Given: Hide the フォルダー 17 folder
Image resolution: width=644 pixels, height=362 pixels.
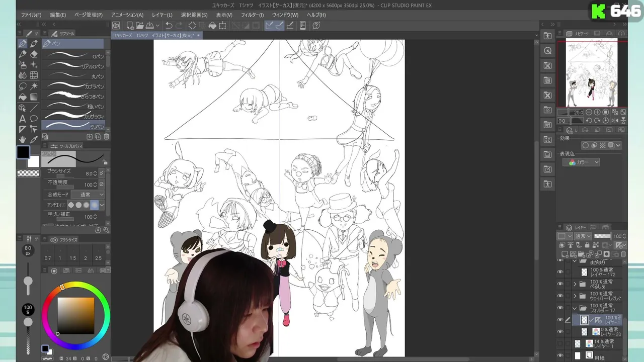Looking at the screenshot, I should pyautogui.click(x=560, y=308).
